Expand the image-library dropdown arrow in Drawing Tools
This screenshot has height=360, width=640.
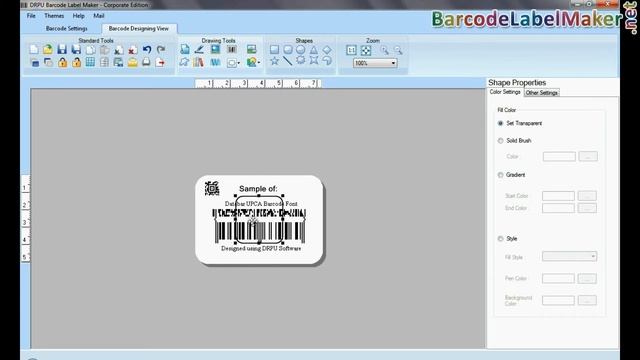(259, 62)
